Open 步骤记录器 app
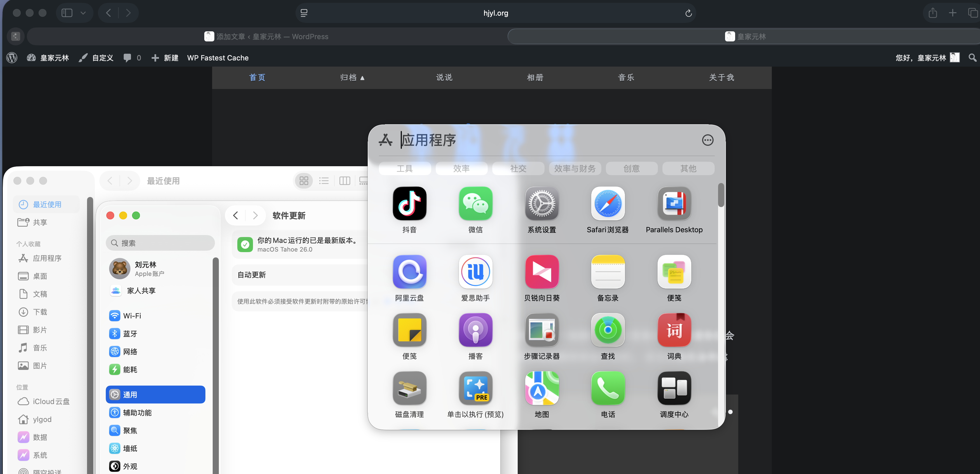980x474 pixels. coord(542,330)
